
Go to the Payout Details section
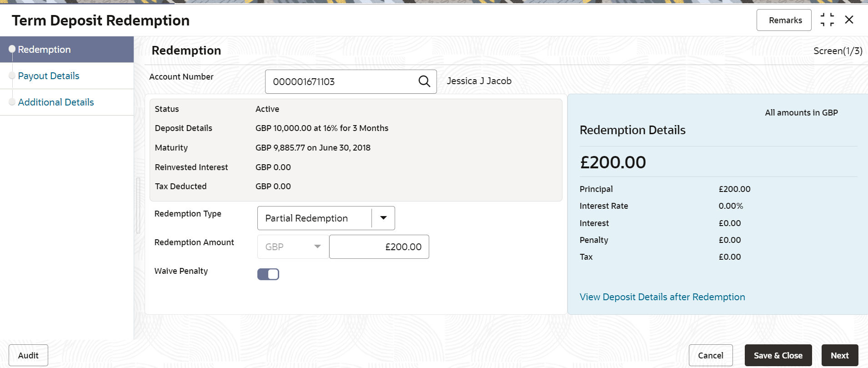pos(49,76)
